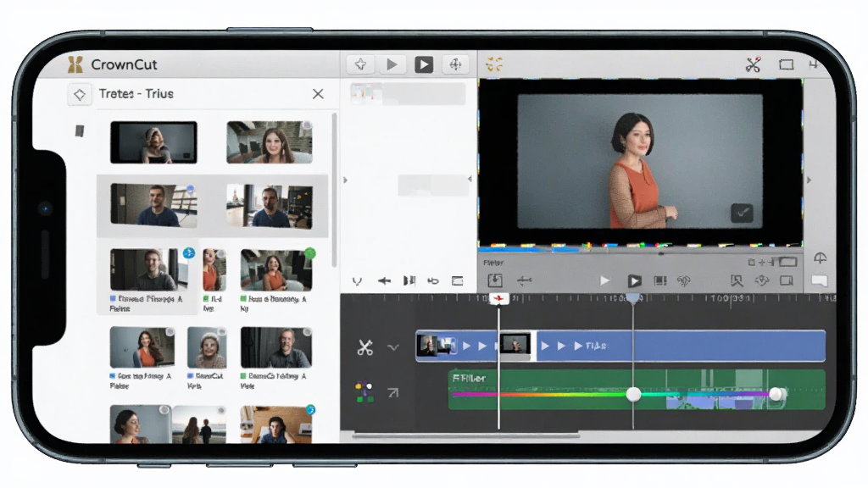
Task: Toggle the green badge on a media thumbnail
Action: (310, 253)
